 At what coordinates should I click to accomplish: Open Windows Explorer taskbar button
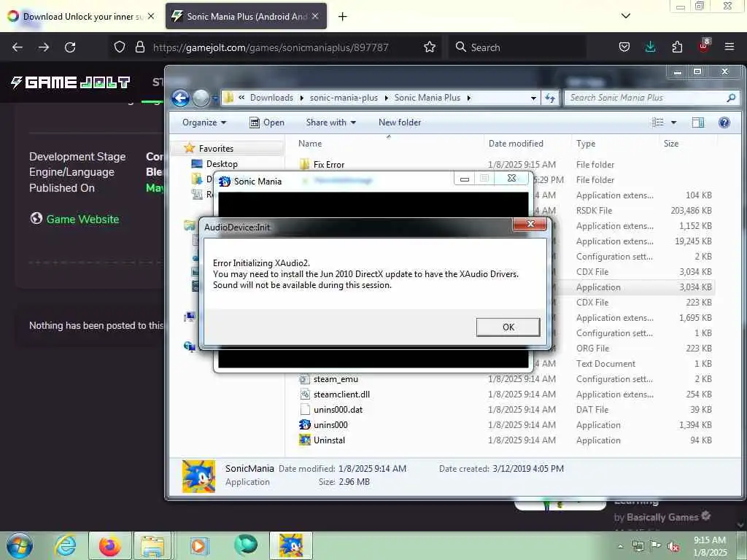(152, 545)
